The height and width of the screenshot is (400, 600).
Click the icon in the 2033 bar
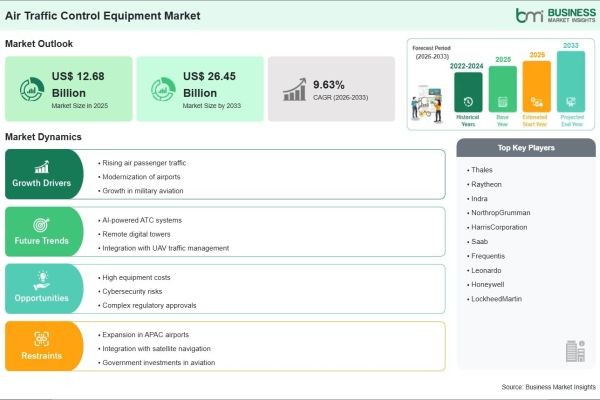pos(571,102)
